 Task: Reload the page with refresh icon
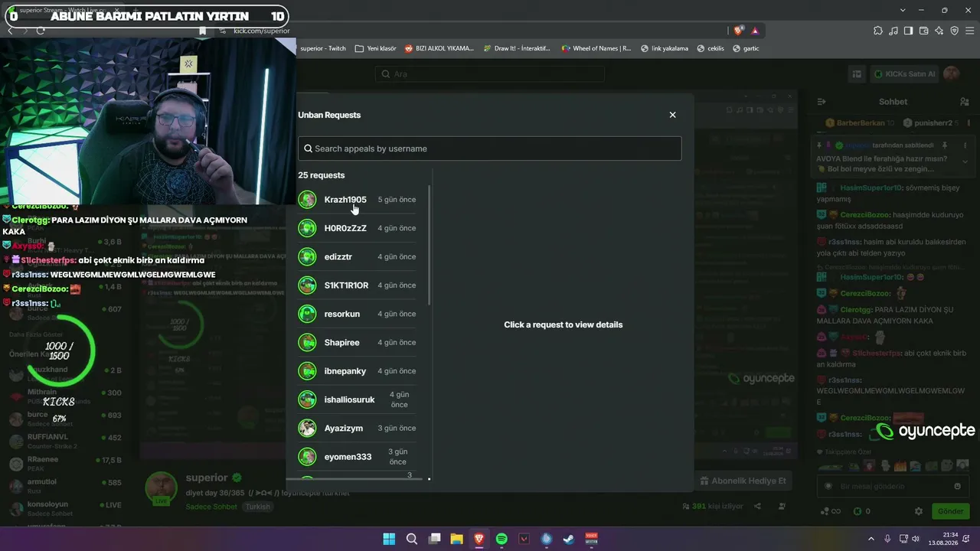41,31
